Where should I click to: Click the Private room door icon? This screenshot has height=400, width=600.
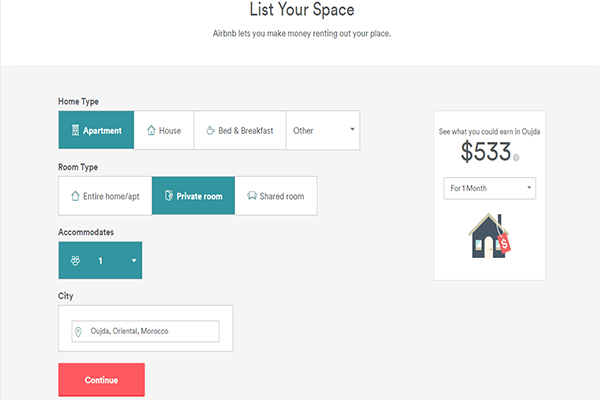point(168,196)
